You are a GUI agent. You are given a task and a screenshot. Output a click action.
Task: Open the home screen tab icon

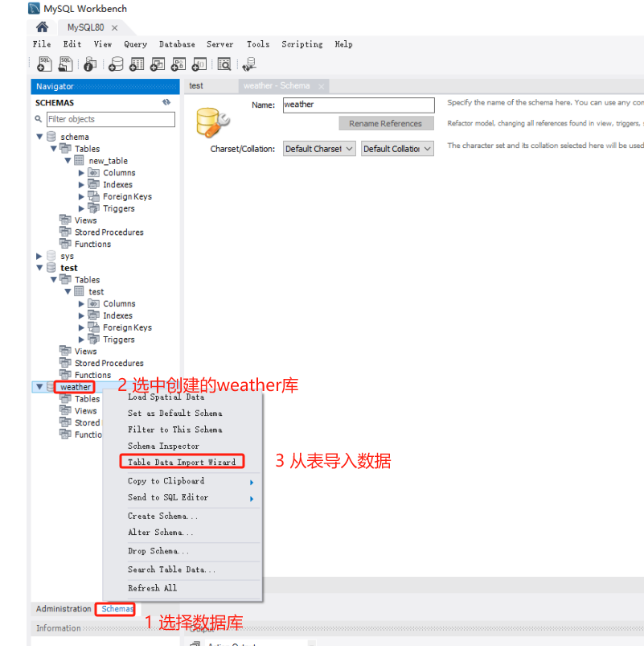42,27
